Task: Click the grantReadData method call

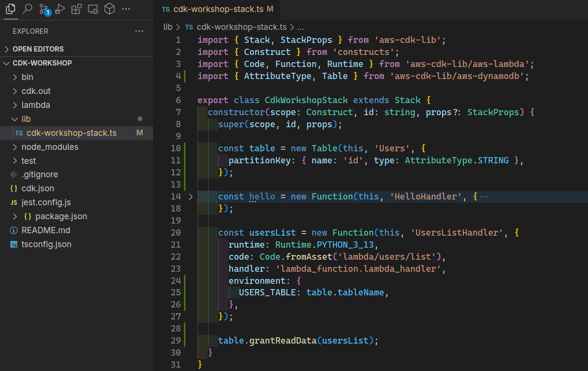Action: 283,341
